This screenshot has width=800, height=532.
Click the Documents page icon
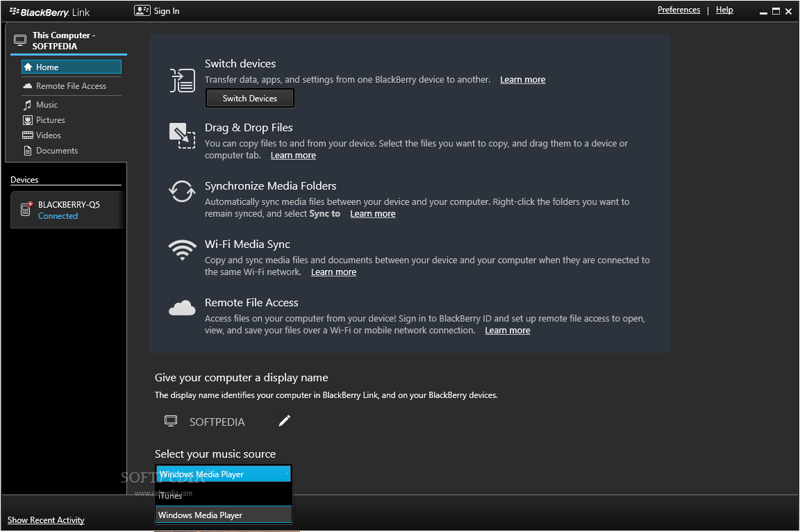[28, 151]
